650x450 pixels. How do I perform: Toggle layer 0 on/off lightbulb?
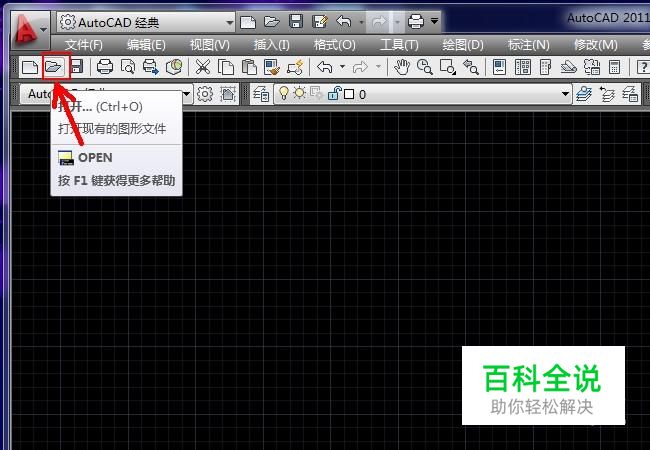pyautogui.click(x=284, y=93)
